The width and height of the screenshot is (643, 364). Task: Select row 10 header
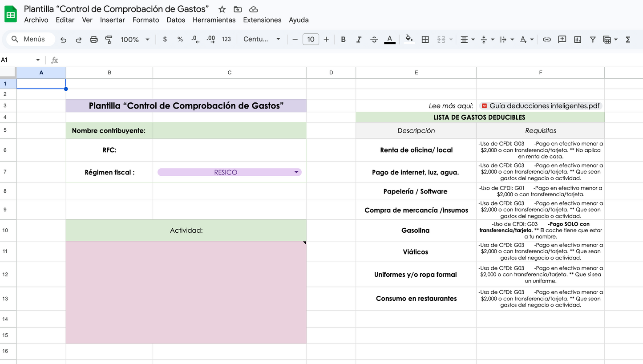(x=8, y=231)
